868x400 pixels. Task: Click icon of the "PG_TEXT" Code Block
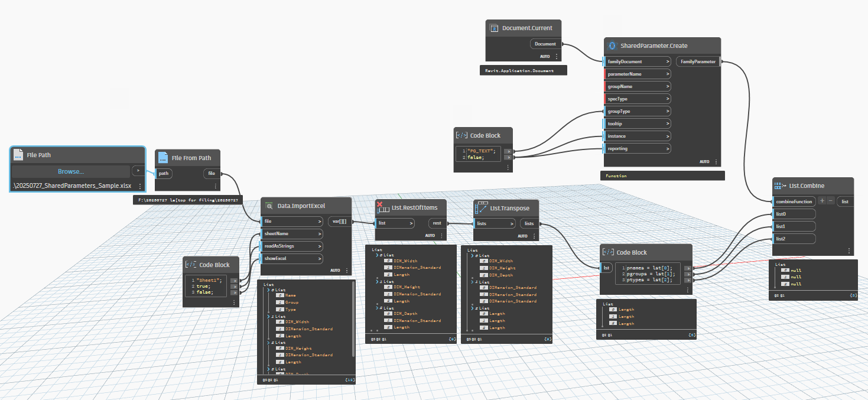coord(462,135)
